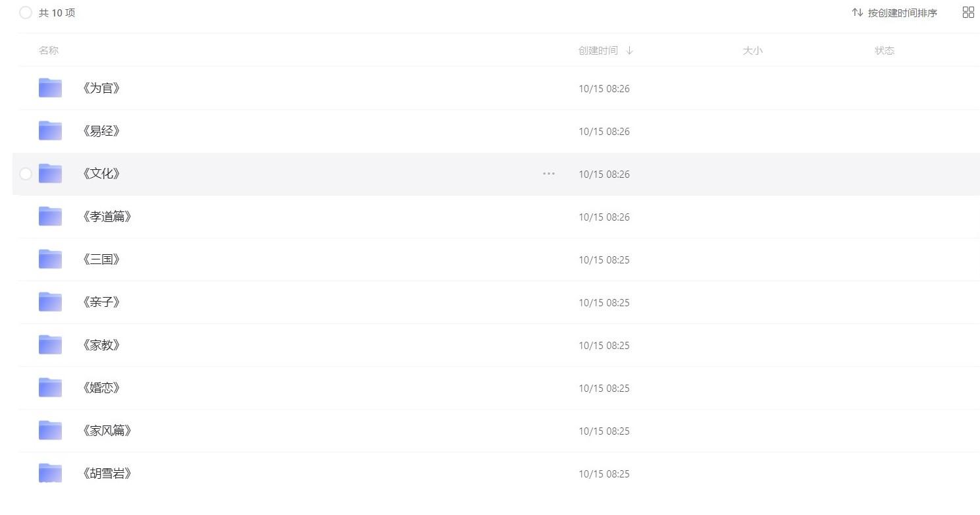Screen dimensions: 980x515
Task: Click the 《胡雪岩》 folder icon
Action: click(x=50, y=473)
